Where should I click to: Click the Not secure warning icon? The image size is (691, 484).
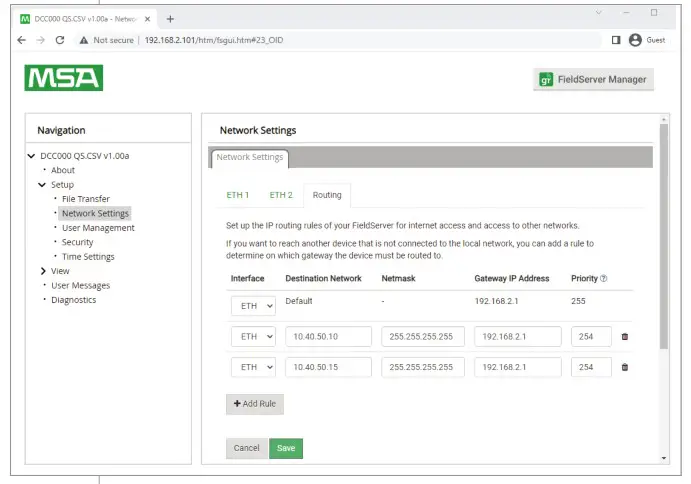click(84, 40)
